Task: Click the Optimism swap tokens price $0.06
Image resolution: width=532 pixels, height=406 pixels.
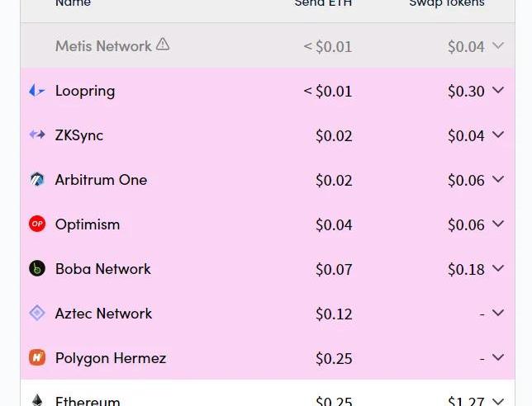Action: pos(466,225)
